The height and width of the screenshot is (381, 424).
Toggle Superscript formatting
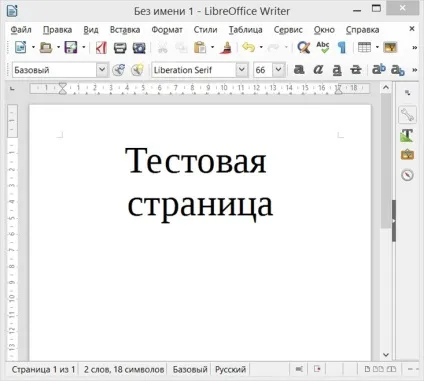tap(379, 69)
